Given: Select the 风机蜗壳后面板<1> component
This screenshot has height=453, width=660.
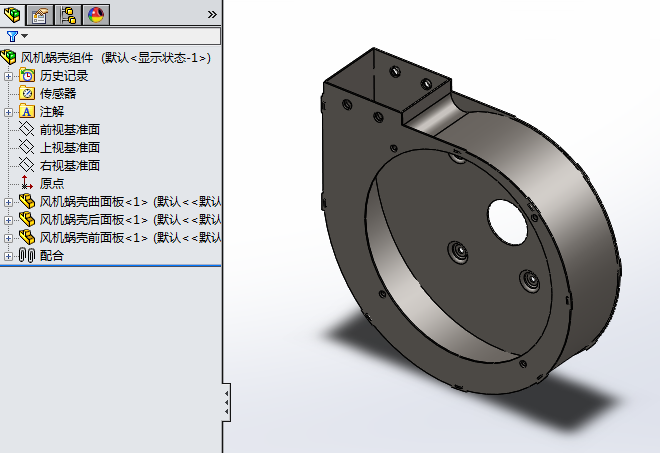Looking at the screenshot, I should [130, 220].
